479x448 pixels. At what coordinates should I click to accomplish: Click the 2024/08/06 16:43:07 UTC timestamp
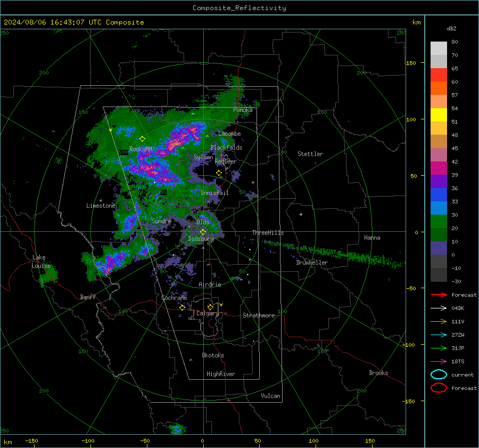click(x=46, y=22)
